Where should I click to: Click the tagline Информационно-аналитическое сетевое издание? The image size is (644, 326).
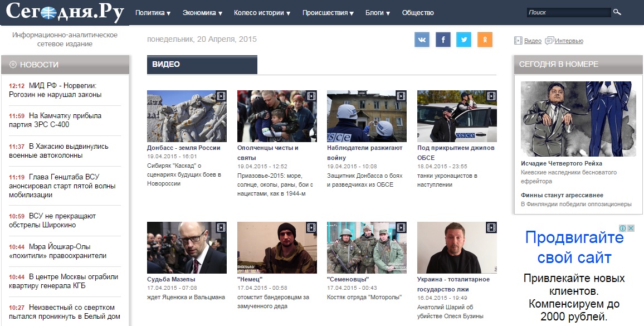pyautogui.click(x=65, y=40)
